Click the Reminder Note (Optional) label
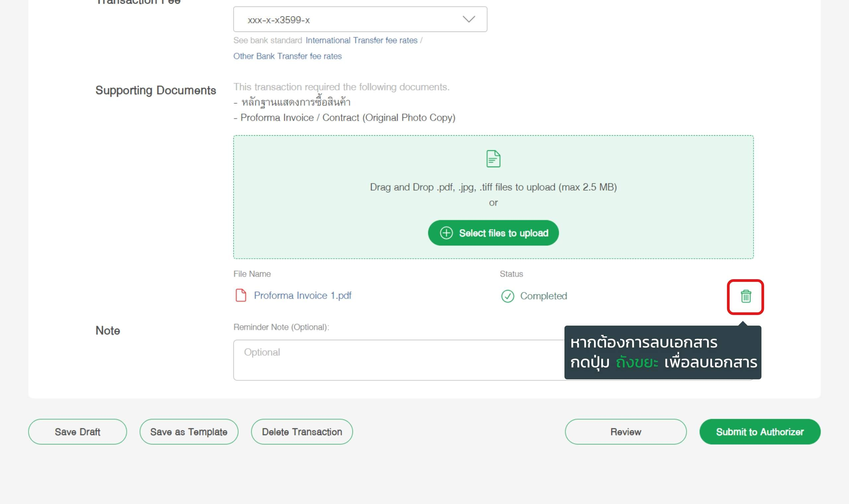The width and height of the screenshot is (849, 504). pos(281,327)
